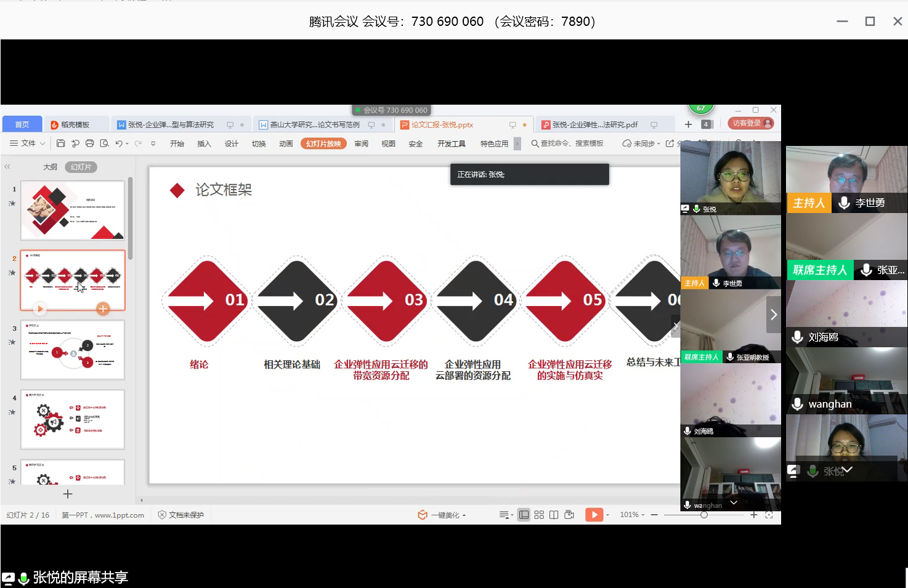The height and width of the screenshot is (588, 908).
Task: Switch to reading view book icon
Action: coord(554,515)
